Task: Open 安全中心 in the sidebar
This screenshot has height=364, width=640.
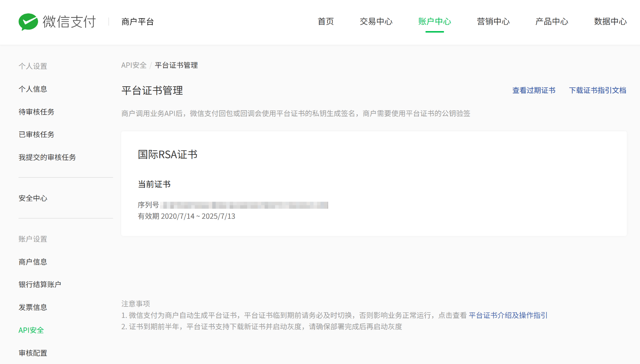Action: [x=33, y=198]
